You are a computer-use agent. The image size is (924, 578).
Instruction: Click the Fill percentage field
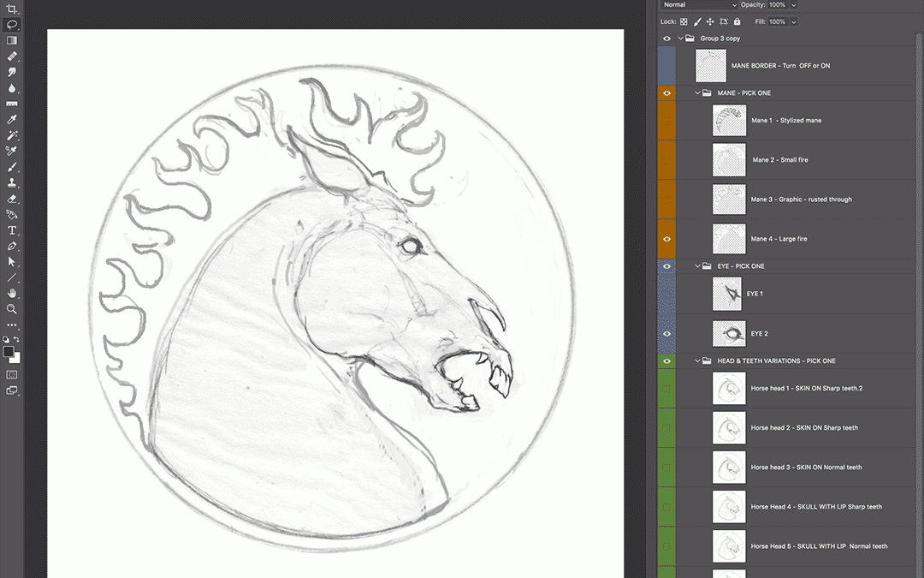[x=777, y=21]
